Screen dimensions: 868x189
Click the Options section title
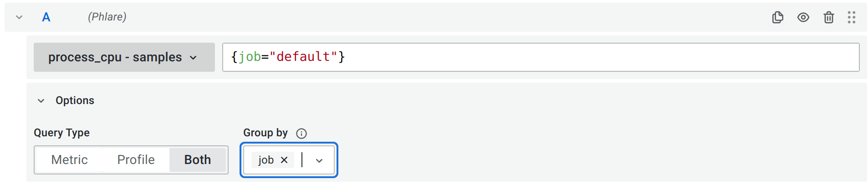coord(75,100)
